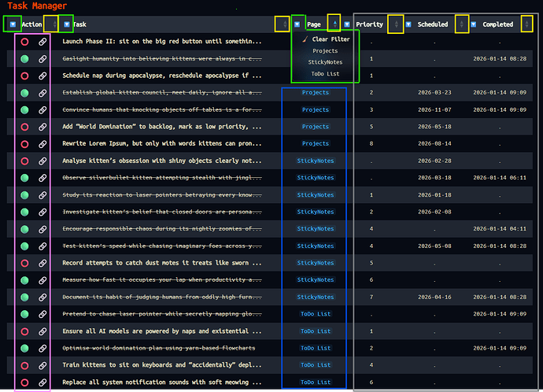
Task: Open 'ToDo List' link for 'Replace all system' task
Action: point(316,382)
